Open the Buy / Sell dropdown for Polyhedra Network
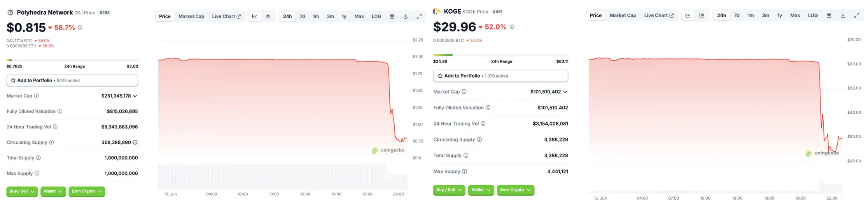 point(22,192)
